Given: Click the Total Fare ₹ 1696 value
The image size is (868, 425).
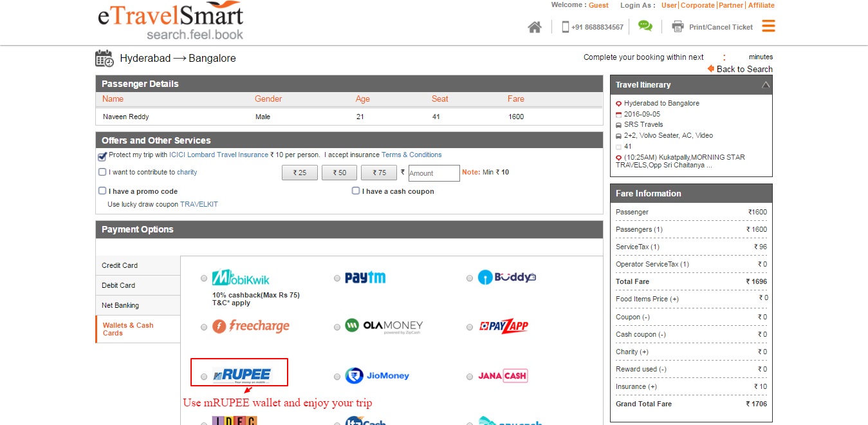Looking at the screenshot, I should tap(757, 281).
